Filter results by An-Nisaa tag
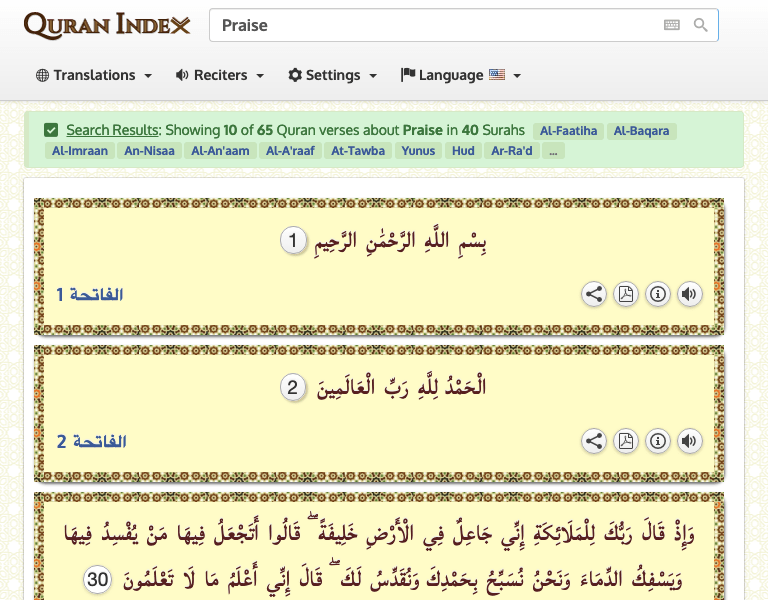The image size is (768, 600). [x=149, y=151]
